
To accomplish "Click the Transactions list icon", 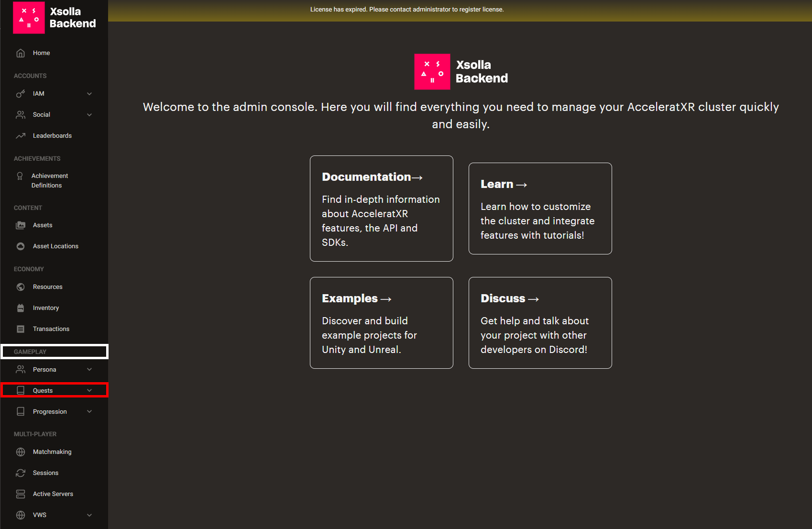I will click(x=21, y=329).
